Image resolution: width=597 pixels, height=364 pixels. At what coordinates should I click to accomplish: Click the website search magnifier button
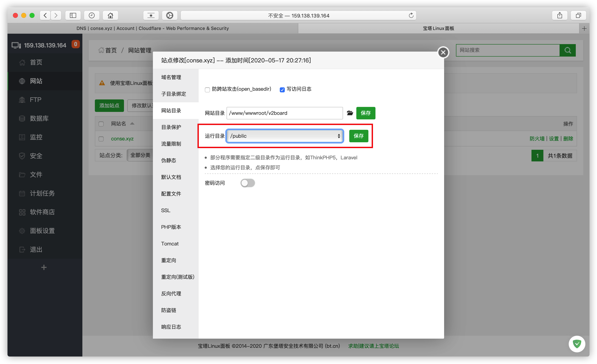point(567,50)
